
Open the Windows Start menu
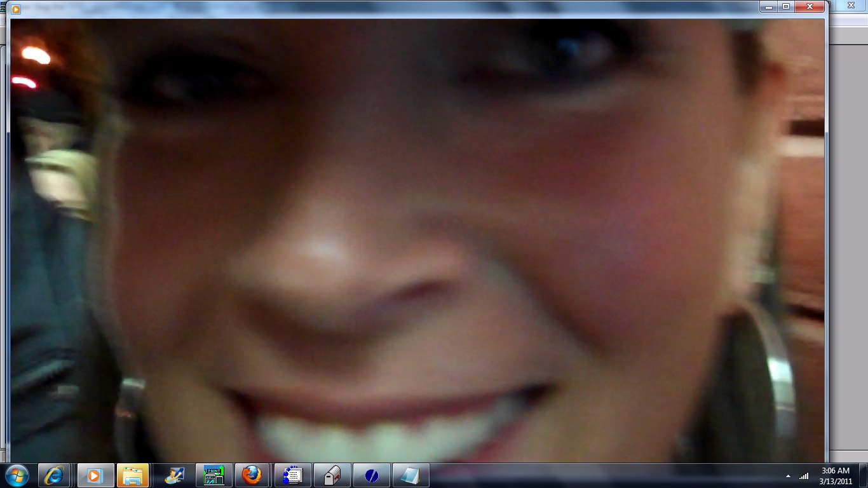[17, 475]
